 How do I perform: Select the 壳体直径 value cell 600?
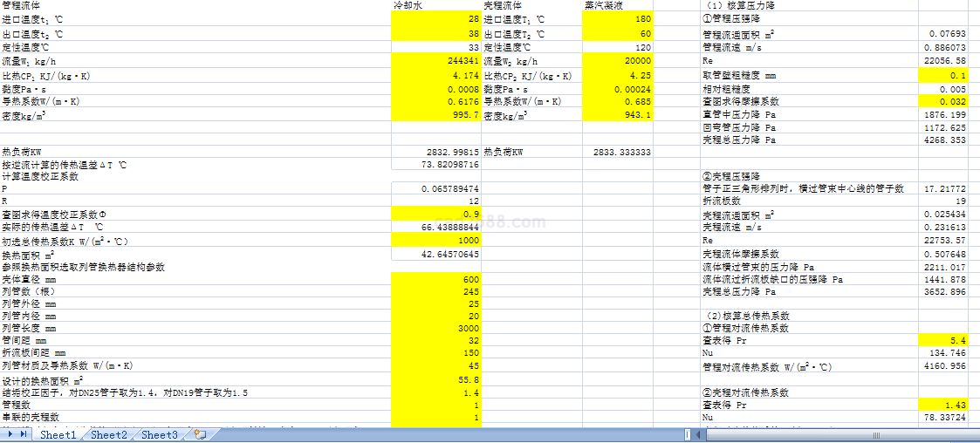pyautogui.click(x=436, y=279)
